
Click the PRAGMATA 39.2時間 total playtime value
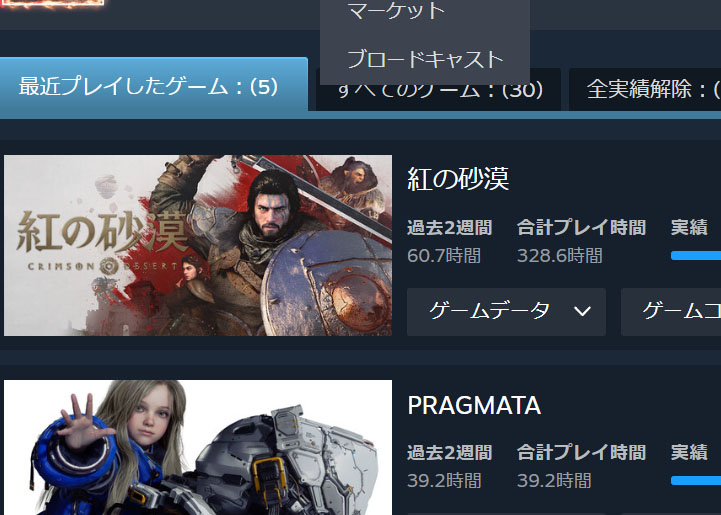point(554,481)
